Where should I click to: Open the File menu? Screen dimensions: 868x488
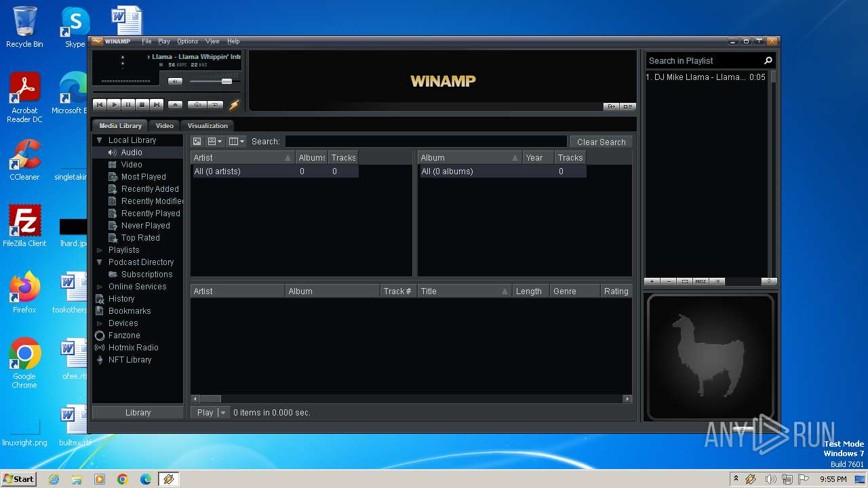146,41
